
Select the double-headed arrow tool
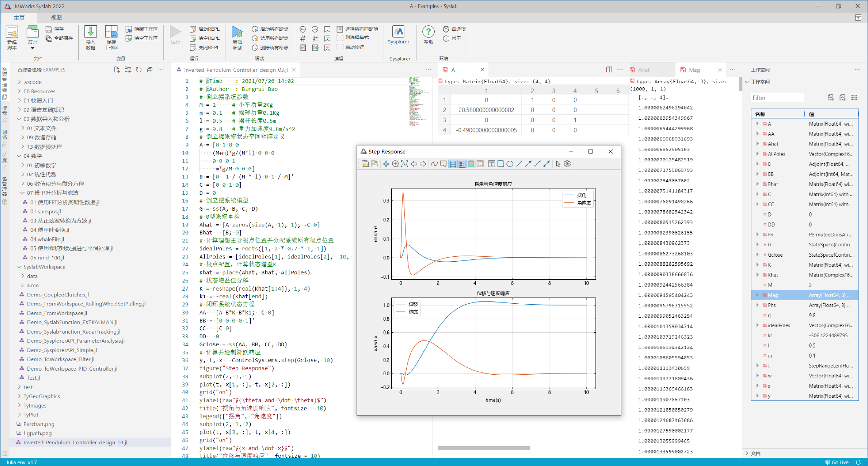(546, 164)
